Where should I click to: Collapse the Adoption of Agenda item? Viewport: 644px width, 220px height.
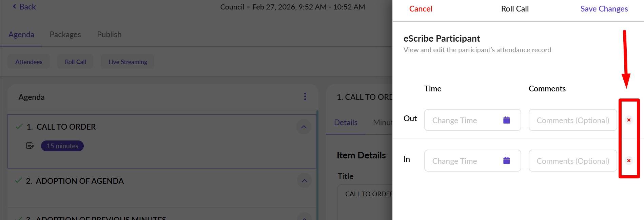(304, 180)
